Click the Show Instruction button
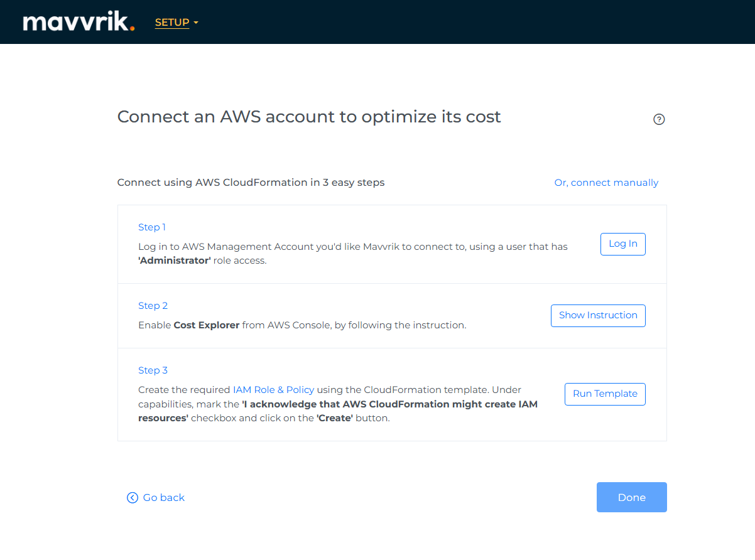Image resolution: width=755 pixels, height=560 pixels. [x=598, y=316]
